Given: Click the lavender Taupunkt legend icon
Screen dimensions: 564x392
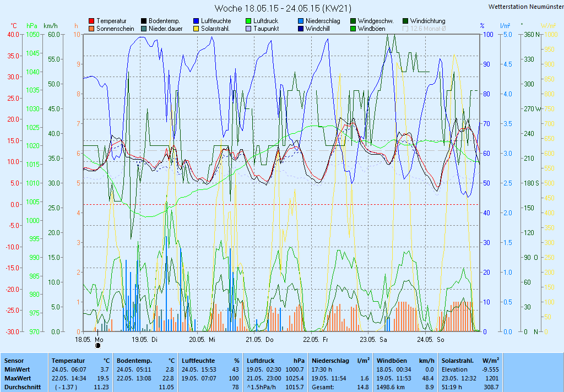Looking at the screenshot, I should tap(248, 29).
